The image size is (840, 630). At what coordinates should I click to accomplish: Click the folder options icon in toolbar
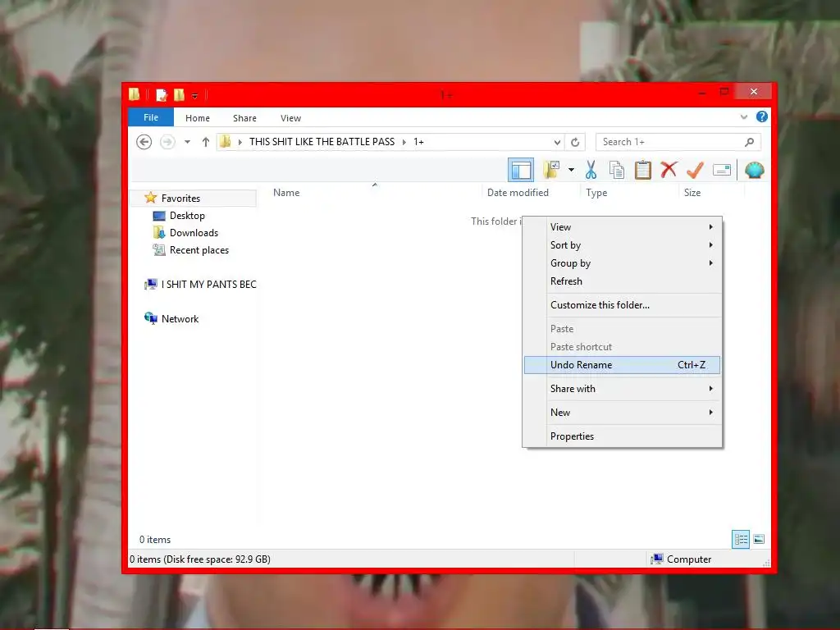coord(551,170)
